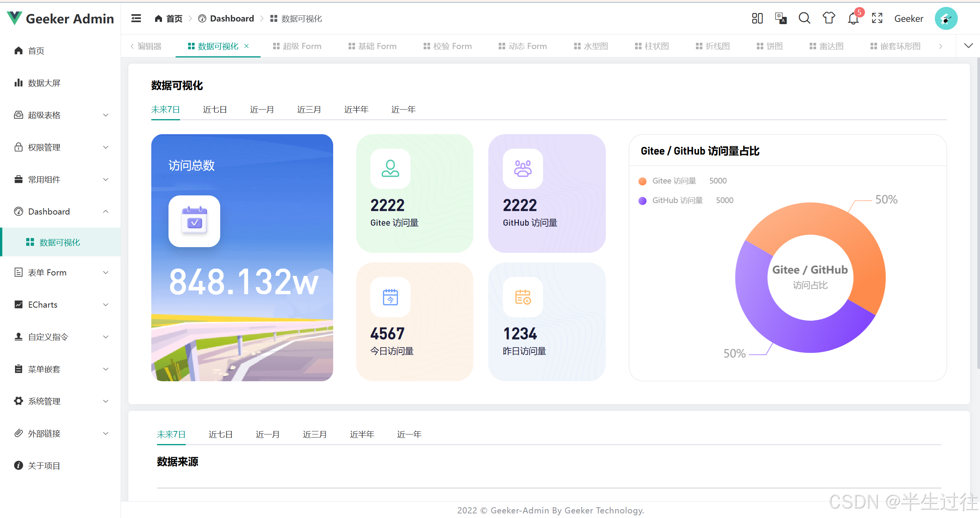
Task: Toggle fullscreen mode icon
Action: point(877,18)
